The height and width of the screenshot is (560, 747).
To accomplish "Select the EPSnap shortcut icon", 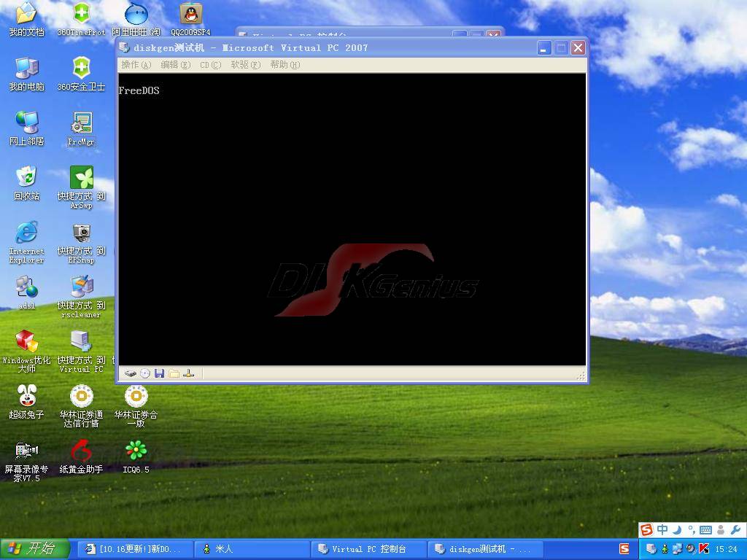I will (x=82, y=242).
